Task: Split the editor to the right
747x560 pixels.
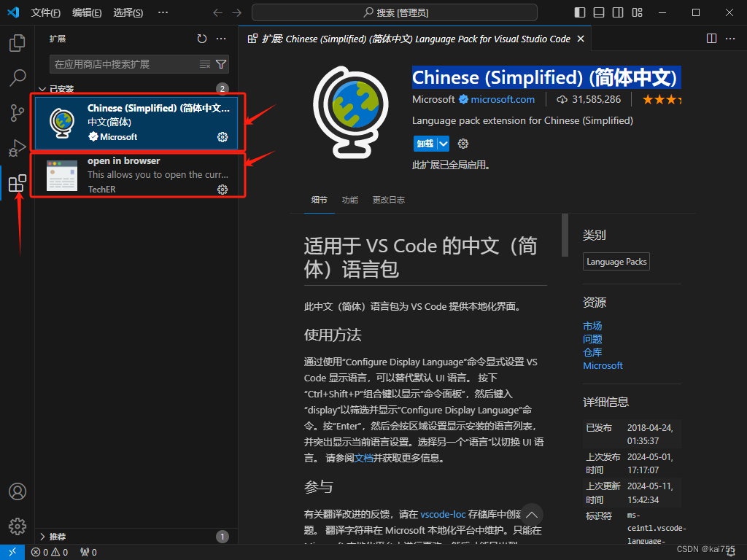Action: [x=711, y=39]
